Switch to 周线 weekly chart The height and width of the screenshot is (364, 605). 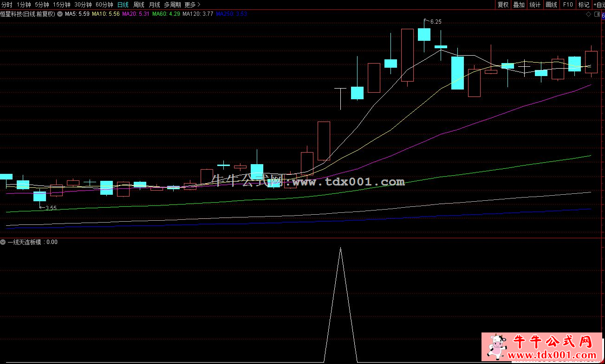click(139, 5)
